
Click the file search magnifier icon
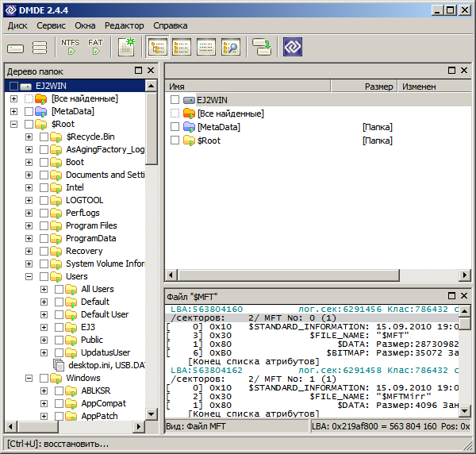(x=230, y=48)
